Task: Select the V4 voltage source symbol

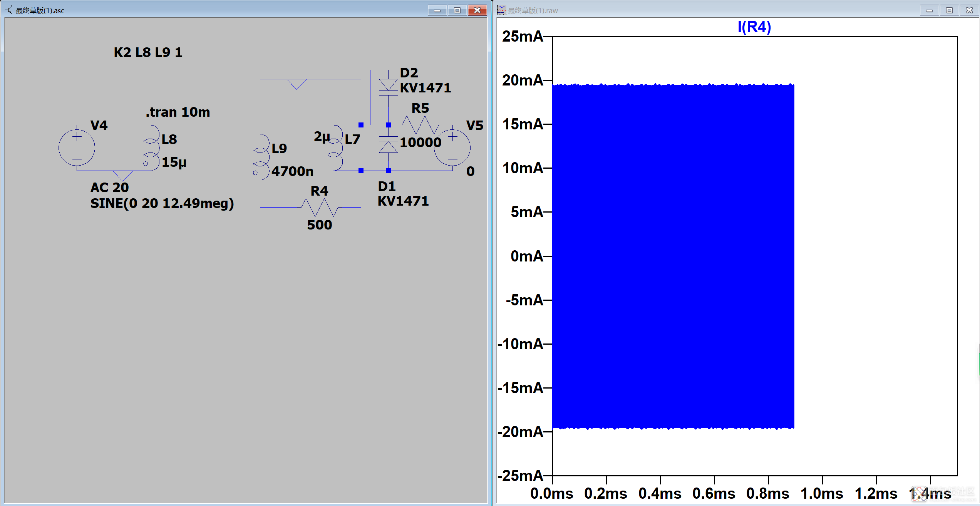Action: coord(77,148)
